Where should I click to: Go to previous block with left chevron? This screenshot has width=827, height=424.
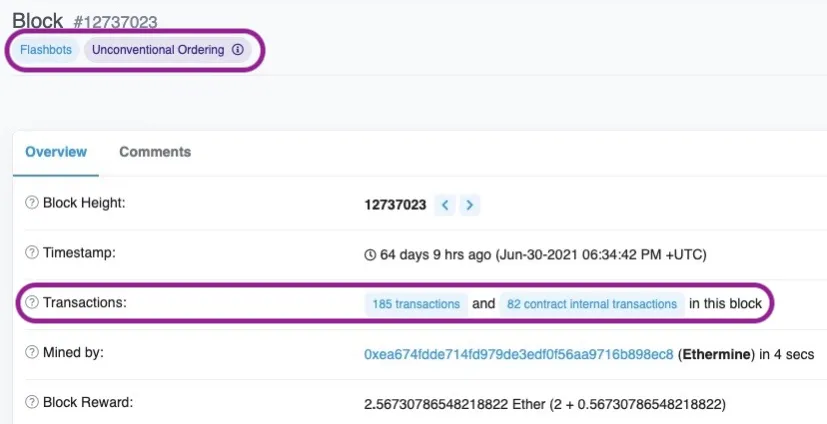pos(445,205)
